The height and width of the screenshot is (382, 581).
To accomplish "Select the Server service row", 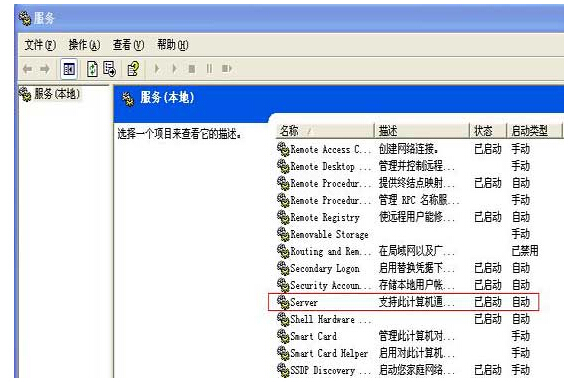I will tap(404, 302).
